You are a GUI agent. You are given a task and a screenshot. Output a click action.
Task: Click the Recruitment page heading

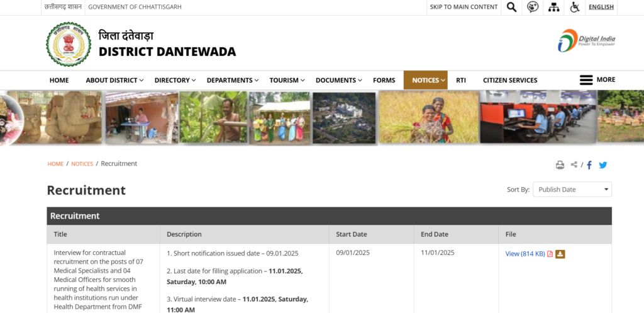(86, 190)
